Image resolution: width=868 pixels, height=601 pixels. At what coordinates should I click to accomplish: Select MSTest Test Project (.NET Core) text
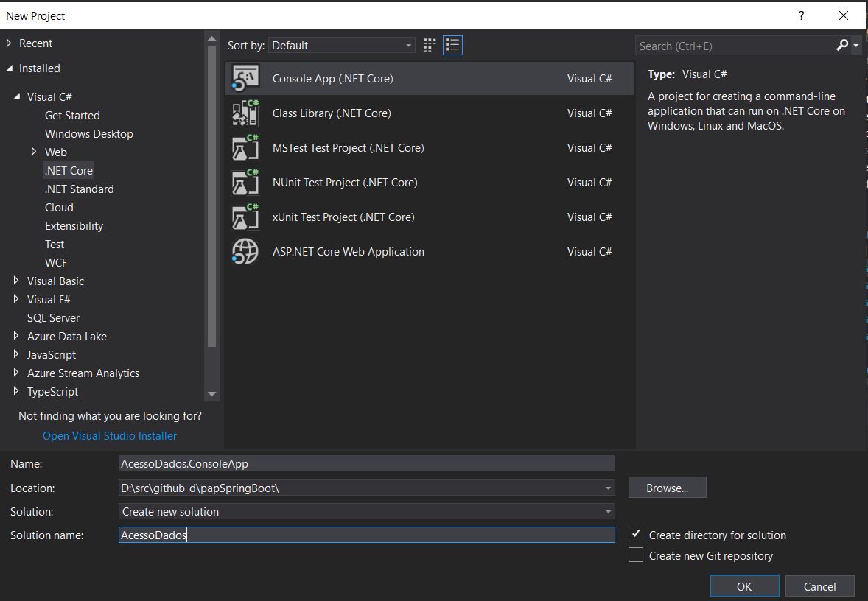coord(349,148)
